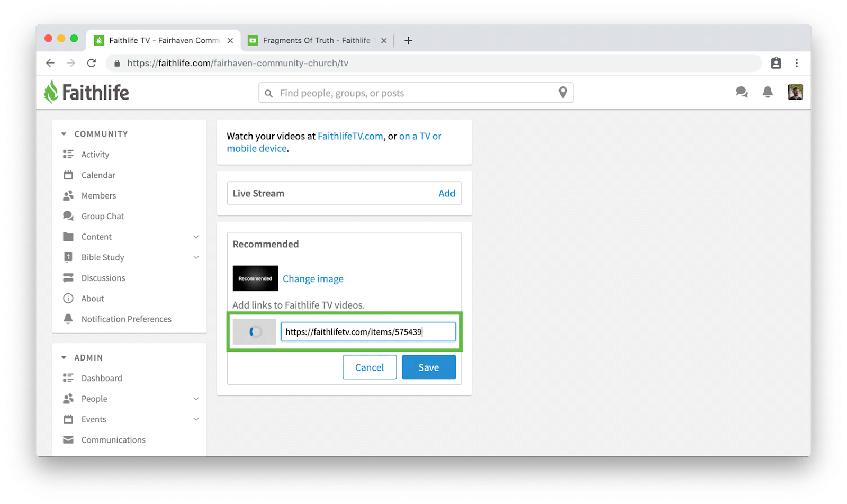
Task: Focus the Find people, groups, or posts field
Action: [x=416, y=93]
